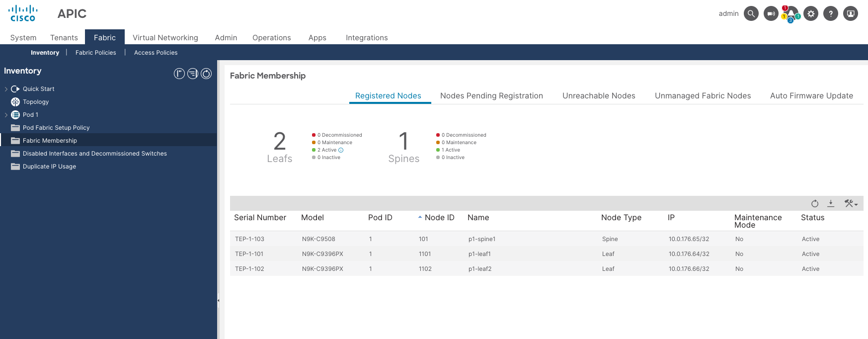Open the Virtual Networking menu
The image size is (868, 339).
pos(165,38)
